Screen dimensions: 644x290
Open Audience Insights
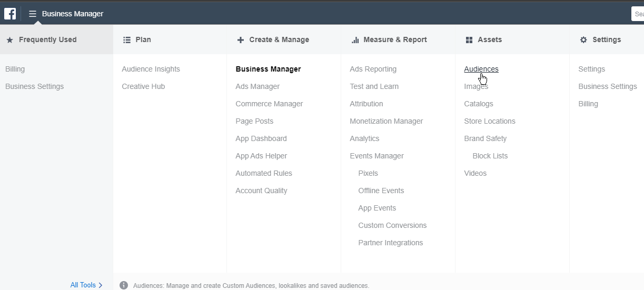[151, 69]
